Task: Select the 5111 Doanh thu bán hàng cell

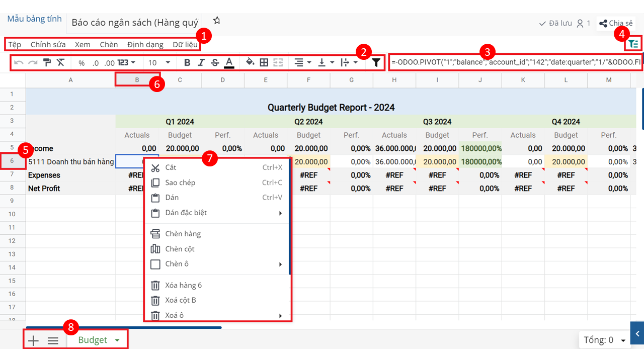Action: (x=71, y=162)
